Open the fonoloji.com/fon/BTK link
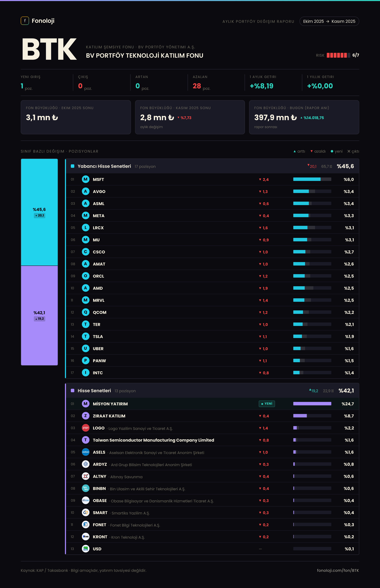 click(x=338, y=571)
